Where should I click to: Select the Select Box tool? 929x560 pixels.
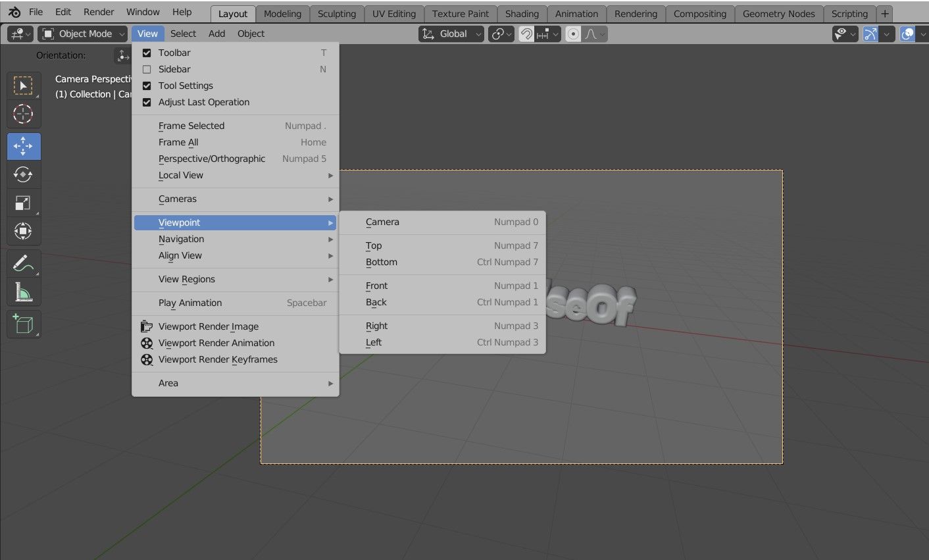pyautogui.click(x=24, y=86)
